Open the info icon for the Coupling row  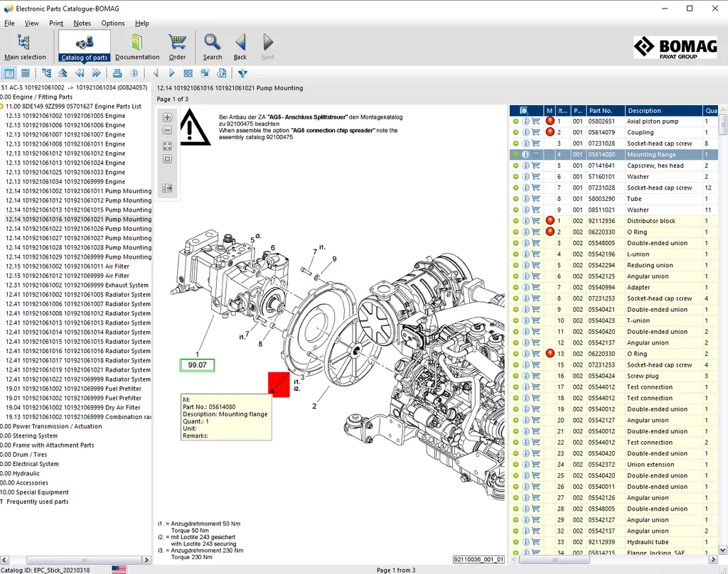click(525, 132)
